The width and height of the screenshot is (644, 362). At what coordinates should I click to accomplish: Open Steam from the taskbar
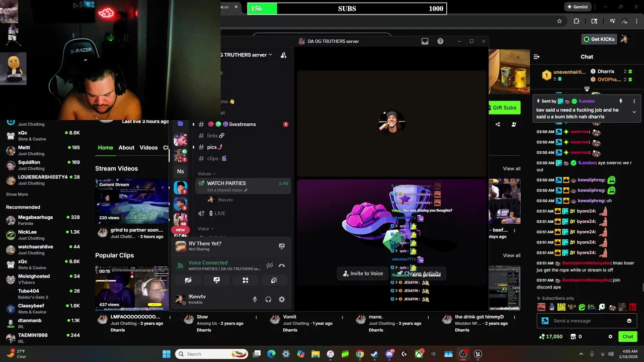[374, 354]
